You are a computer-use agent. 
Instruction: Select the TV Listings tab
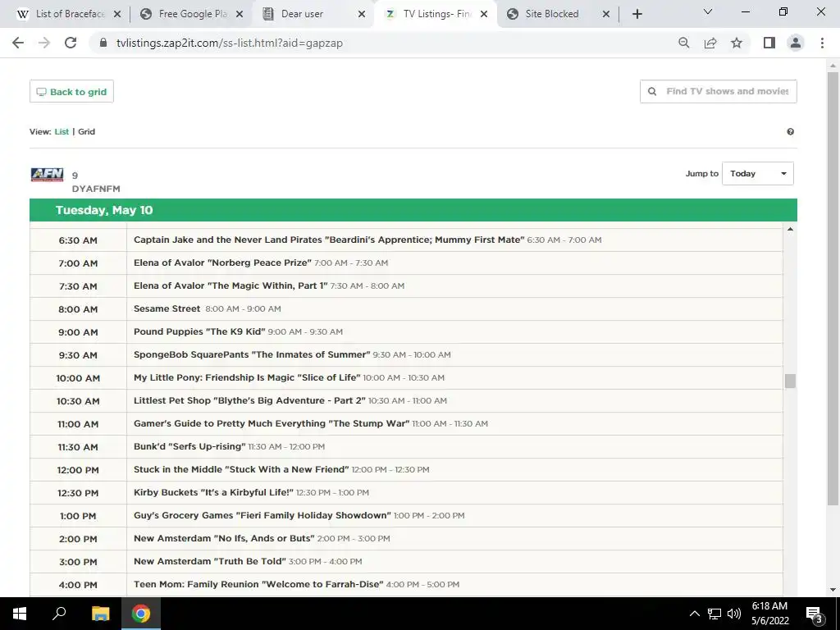point(435,14)
